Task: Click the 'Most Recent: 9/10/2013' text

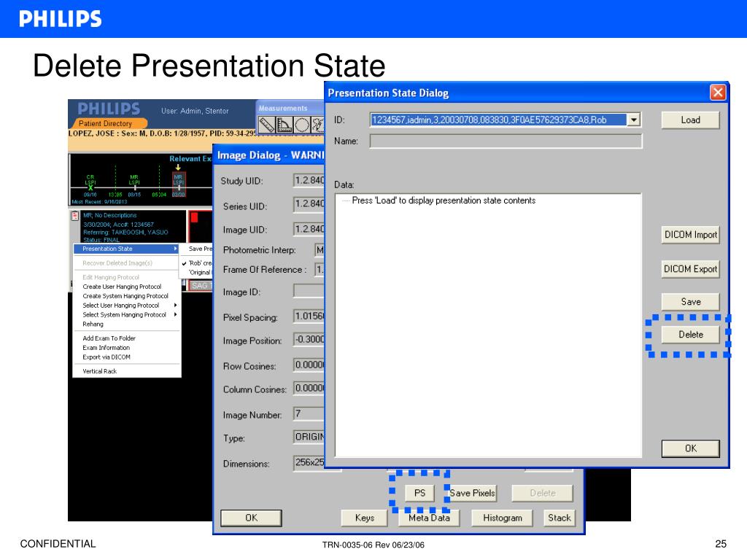Action: point(99,202)
